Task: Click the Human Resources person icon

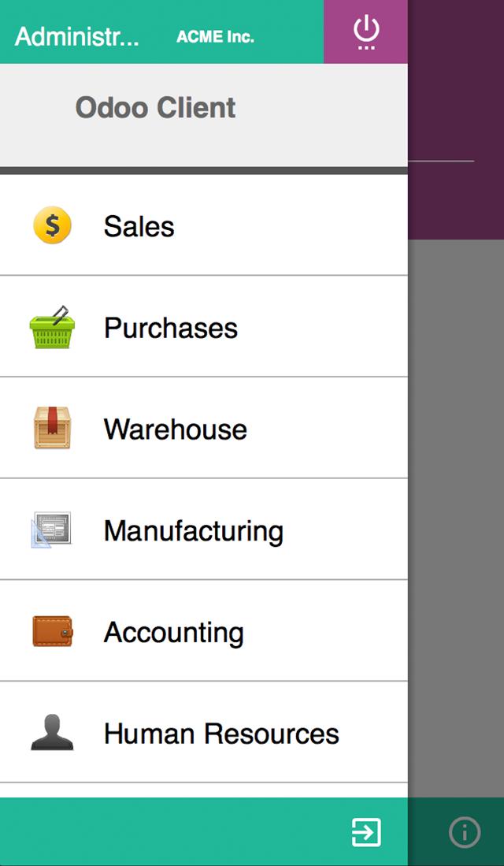Action: point(52,732)
